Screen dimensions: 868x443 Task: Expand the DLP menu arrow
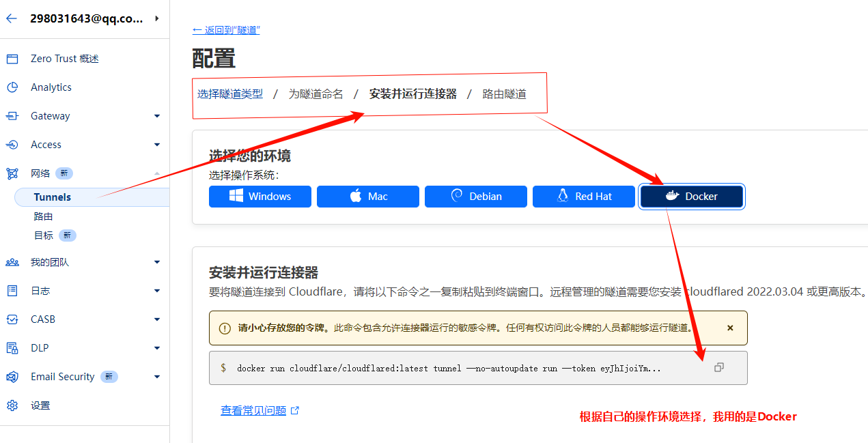click(157, 348)
